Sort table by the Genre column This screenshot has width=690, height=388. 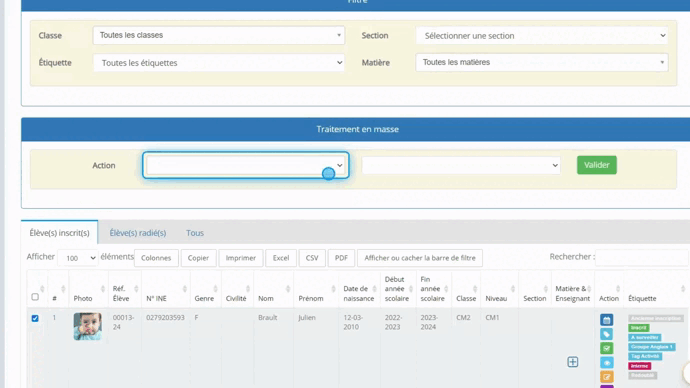pos(206,289)
